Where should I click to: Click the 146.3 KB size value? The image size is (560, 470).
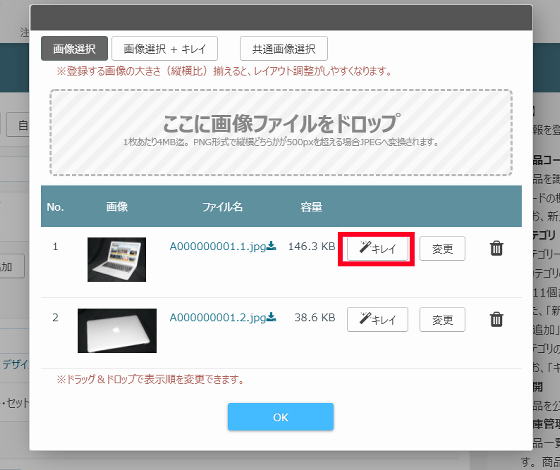311,246
